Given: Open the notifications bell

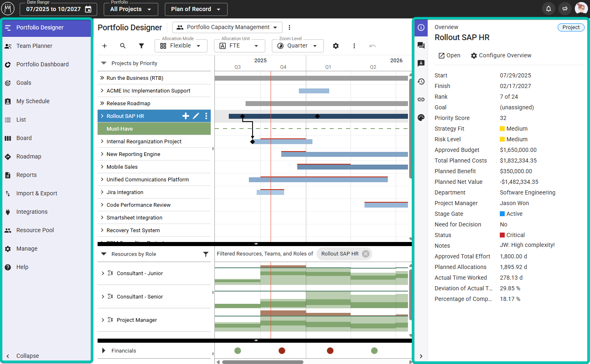Looking at the screenshot, I should pos(549,9).
